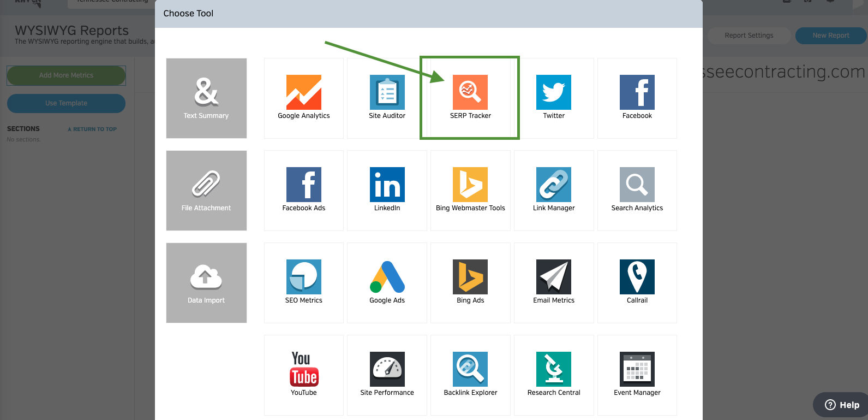
Task: Open the Help widget
Action: [842, 405]
